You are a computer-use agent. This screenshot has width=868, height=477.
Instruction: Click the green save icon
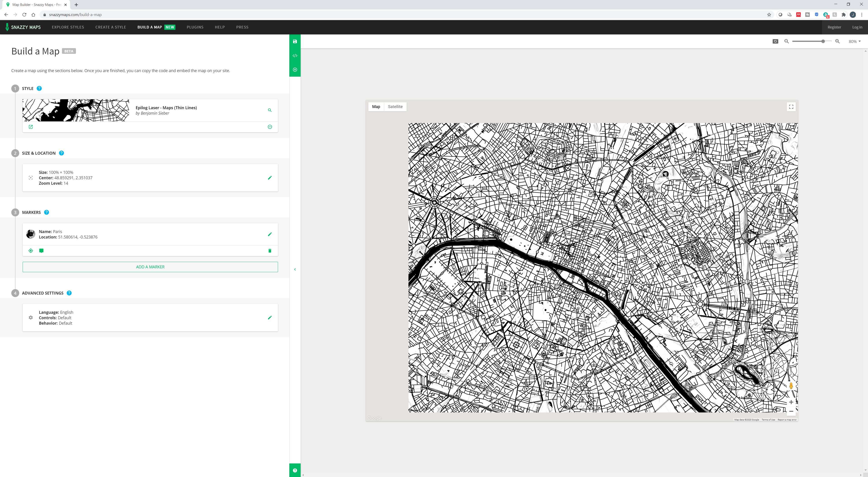pos(295,41)
